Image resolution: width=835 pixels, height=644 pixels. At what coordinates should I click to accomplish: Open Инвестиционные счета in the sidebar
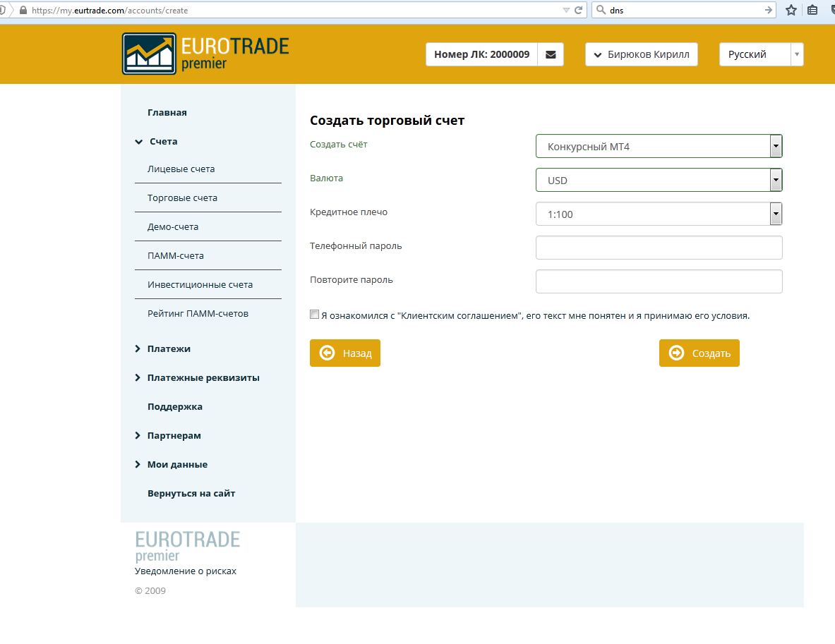point(200,285)
